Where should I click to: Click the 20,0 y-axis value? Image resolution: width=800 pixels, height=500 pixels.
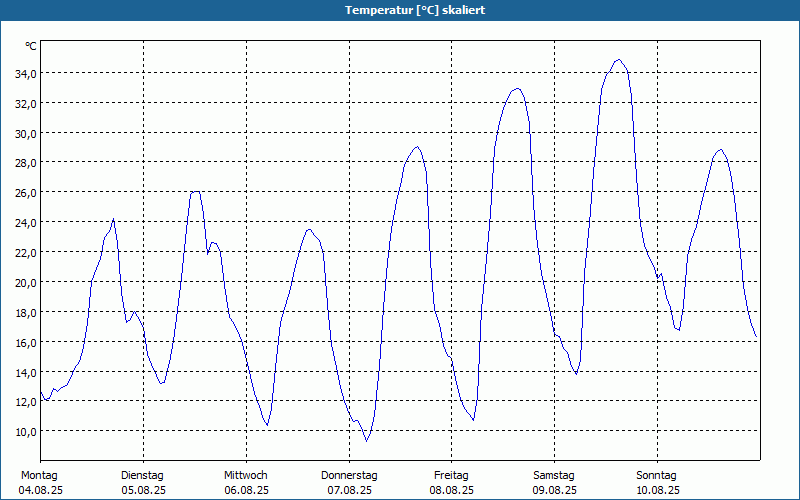pos(25,283)
